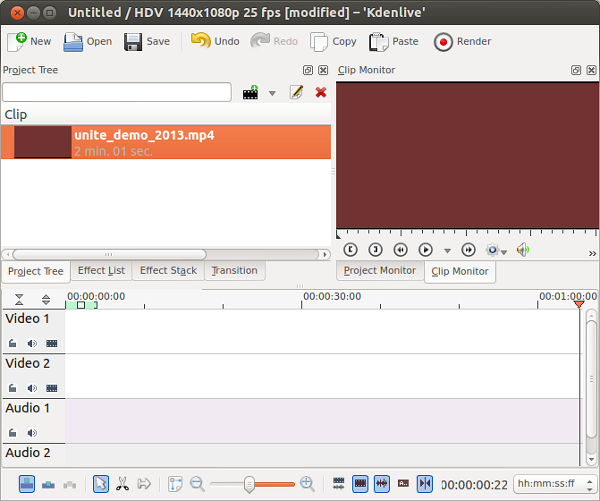Switch to the Project Monitor tab

(379, 271)
